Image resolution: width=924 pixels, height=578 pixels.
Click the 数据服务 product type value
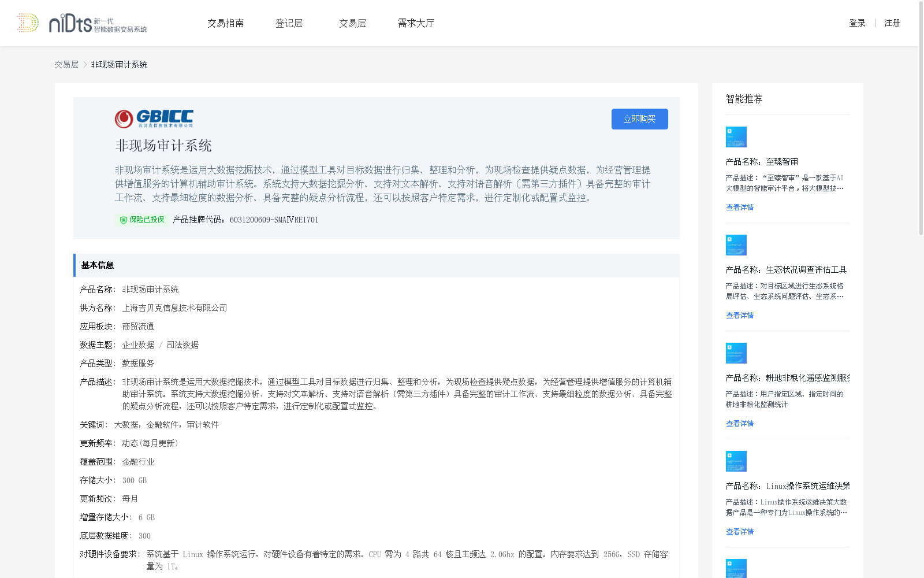pyautogui.click(x=138, y=364)
